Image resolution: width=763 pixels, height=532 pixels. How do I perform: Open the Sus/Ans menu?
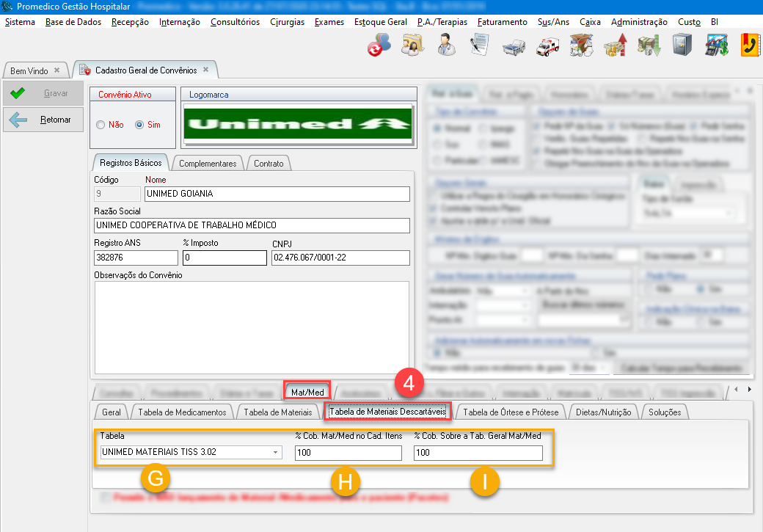(x=553, y=22)
